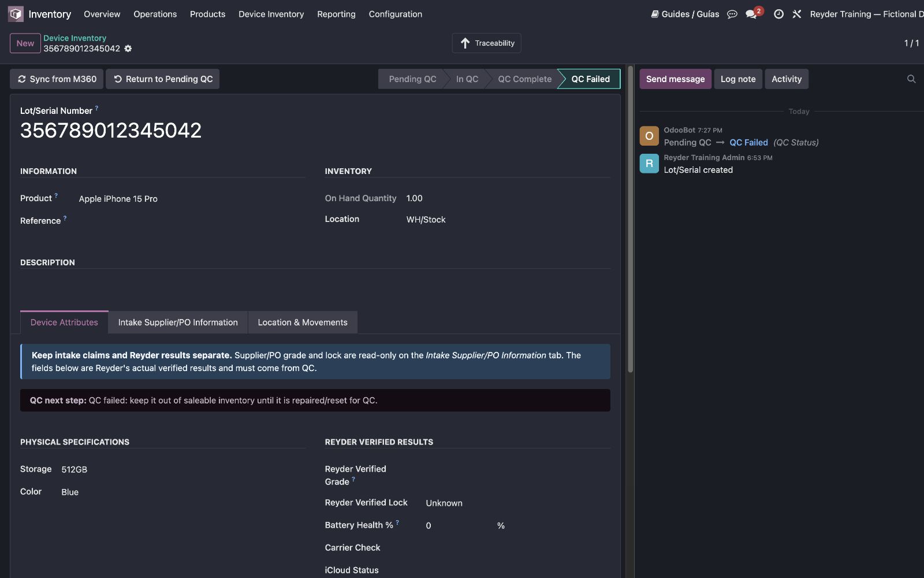
Task: Switch to the Device Attributes tab
Action: pos(64,323)
